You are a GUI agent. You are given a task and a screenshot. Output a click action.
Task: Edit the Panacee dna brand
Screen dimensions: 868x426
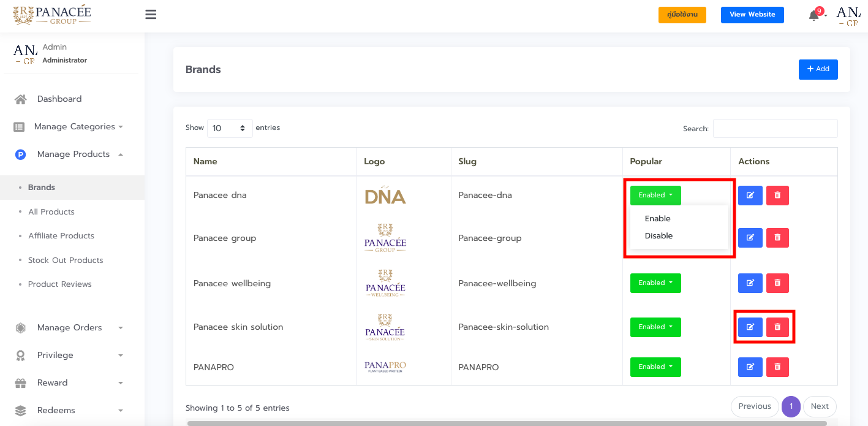[x=750, y=196]
